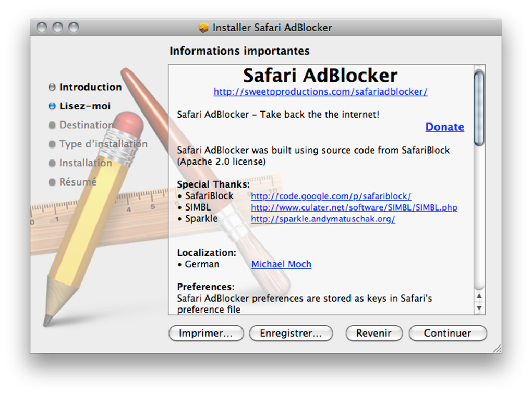
Task: Click the Imprimer… button
Action: coord(206,333)
